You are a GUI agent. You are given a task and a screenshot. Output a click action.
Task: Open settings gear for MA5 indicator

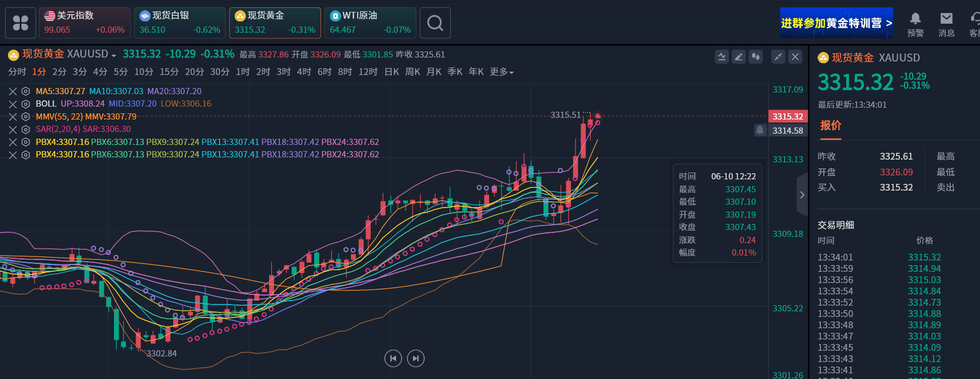25,91
